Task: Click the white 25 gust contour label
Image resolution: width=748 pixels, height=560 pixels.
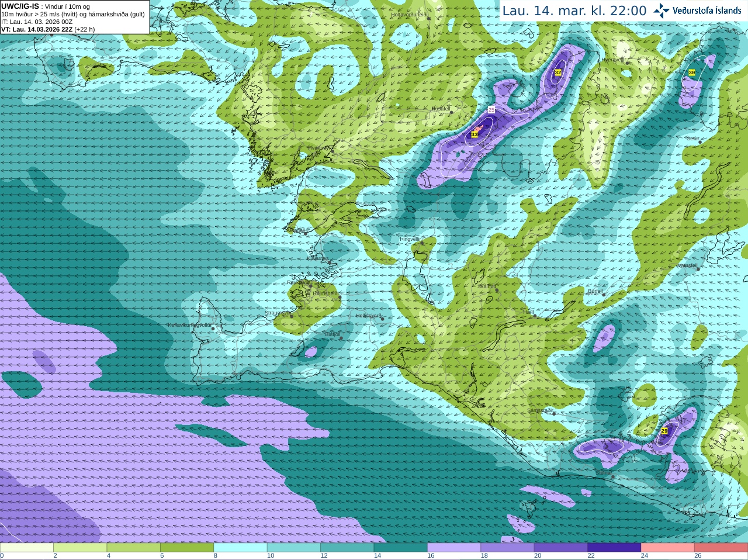Action: [491, 109]
